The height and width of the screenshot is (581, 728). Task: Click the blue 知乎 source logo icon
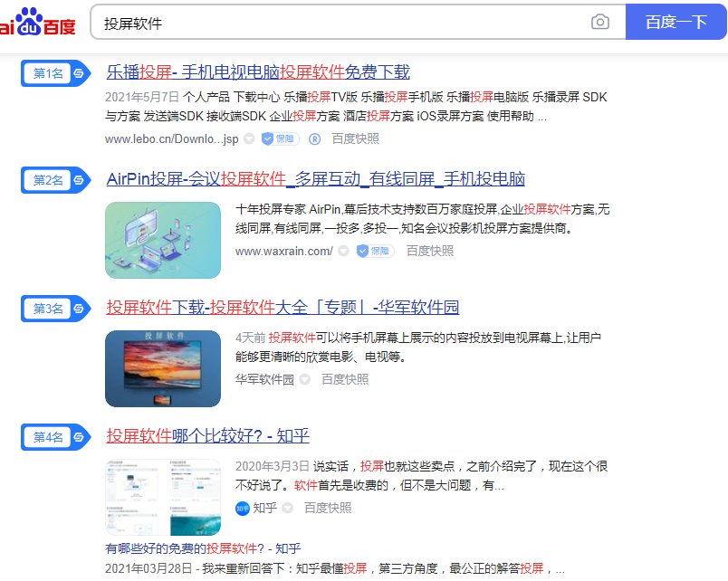pos(243,509)
